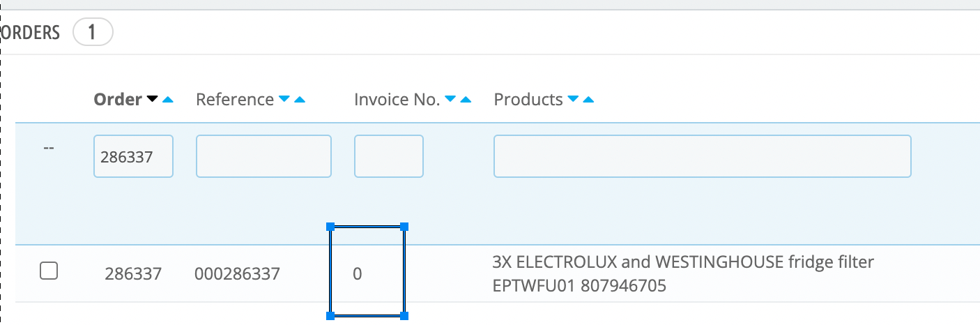This screenshot has width=980, height=325.
Task: Click reference 000286337 cell
Action: [x=237, y=274]
